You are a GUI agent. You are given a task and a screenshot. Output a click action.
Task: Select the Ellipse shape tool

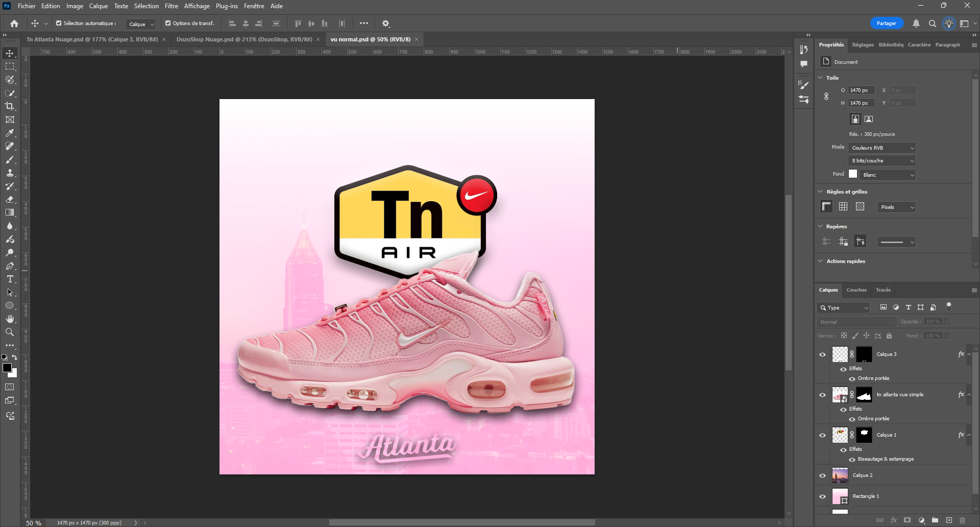click(x=10, y=305)
